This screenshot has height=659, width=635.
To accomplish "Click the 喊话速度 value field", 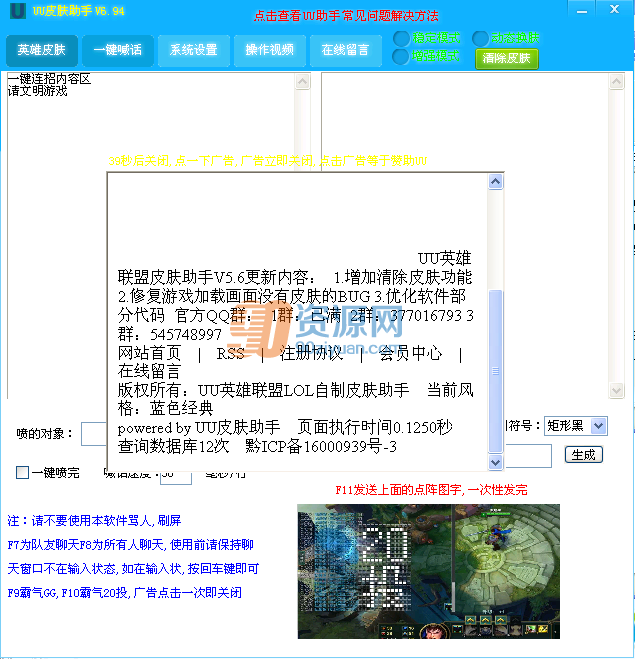I will click(176, 478).
